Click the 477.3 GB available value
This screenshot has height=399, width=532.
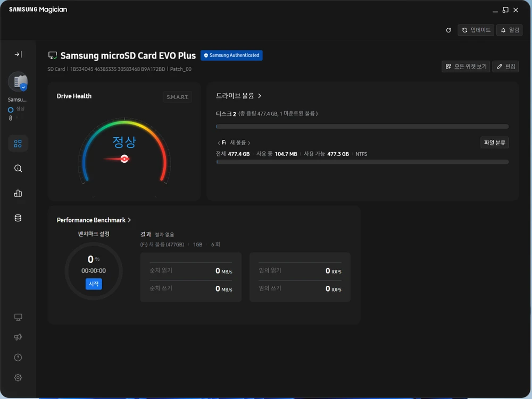338,154
